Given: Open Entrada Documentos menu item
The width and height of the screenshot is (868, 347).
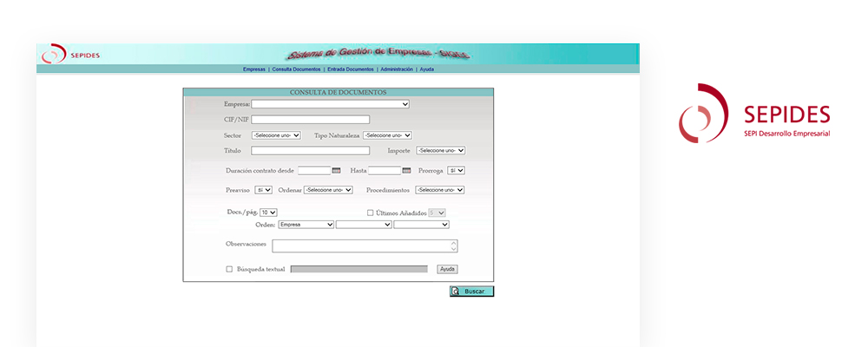Looking at the screenshot, I should [x=351, y=69].
